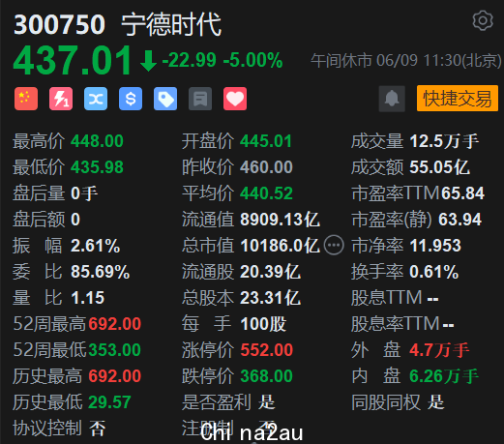Click the 涨停价 552.00 value

(266, 350)
